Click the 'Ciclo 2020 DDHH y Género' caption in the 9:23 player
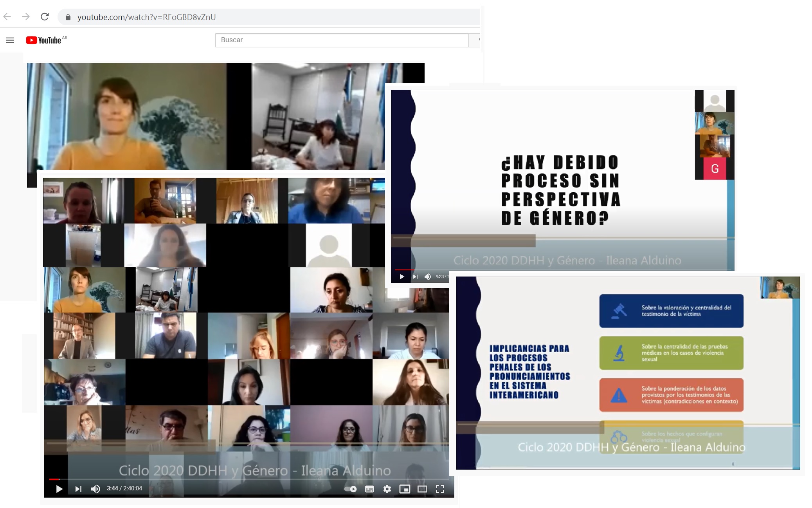Image resolution: width=812 pixels, height=508 pixels. pos(567,260)
